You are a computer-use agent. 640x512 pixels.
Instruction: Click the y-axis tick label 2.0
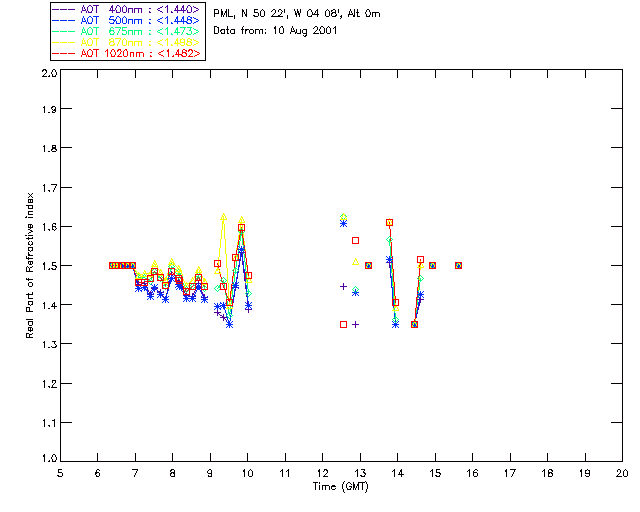point(49,73)
